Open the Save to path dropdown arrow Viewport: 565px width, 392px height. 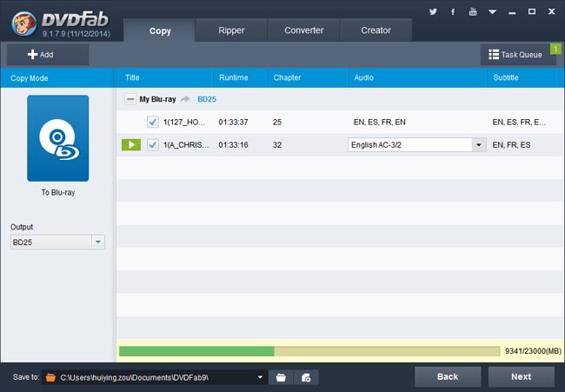(260, 377)
